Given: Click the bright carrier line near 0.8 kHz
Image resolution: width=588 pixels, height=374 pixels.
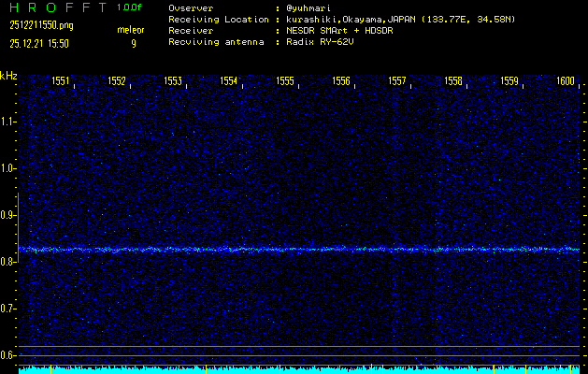Looking at the screenshot, I should coord(299,249).
